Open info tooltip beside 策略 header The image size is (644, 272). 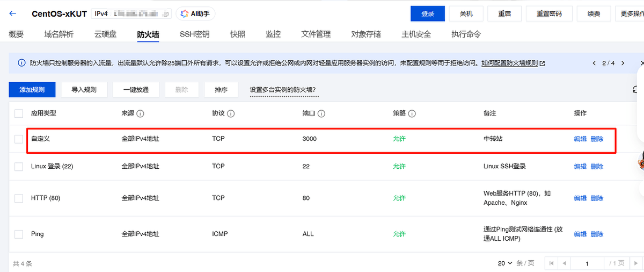[412, 114]
